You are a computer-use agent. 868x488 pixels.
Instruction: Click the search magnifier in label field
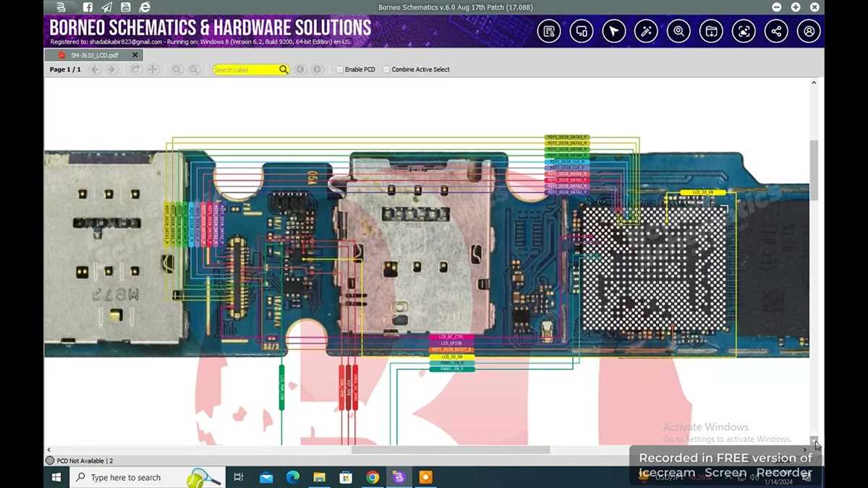click(284, 69)
